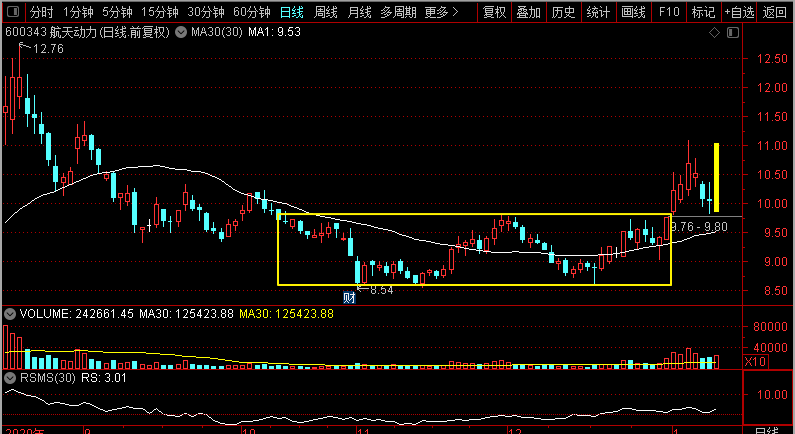Expand the MA30 main indicator settings arrow

point(180,32)
